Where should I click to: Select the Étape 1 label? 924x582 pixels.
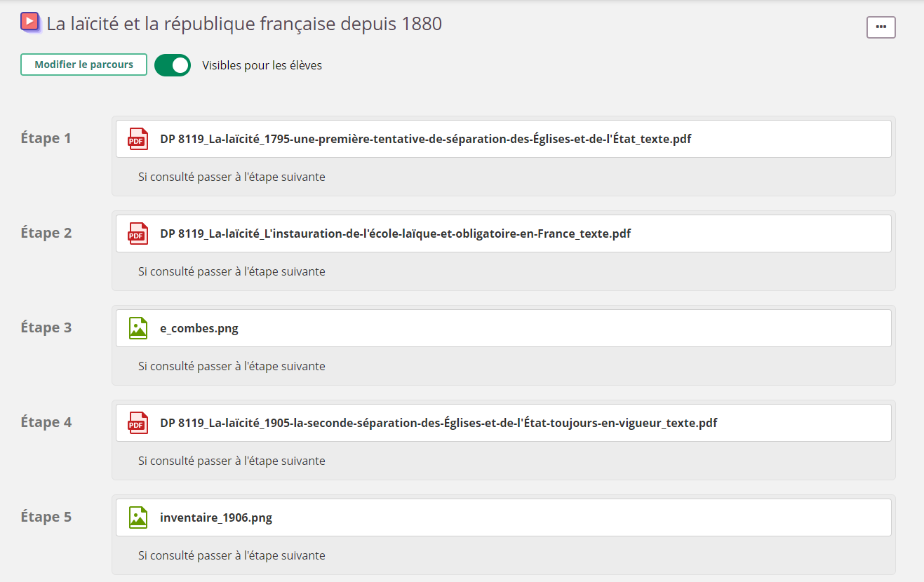pyautogui.click(x=46, y=138)
